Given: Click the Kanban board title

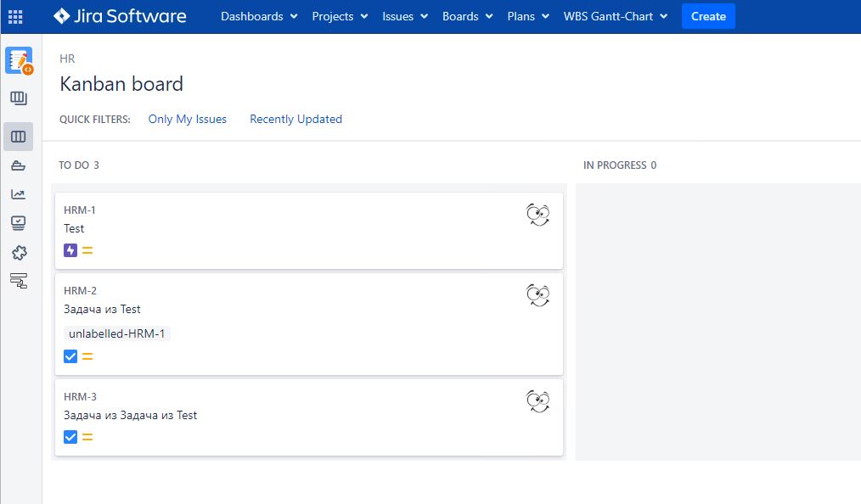Looking at the screenshot, I should 121,84.
